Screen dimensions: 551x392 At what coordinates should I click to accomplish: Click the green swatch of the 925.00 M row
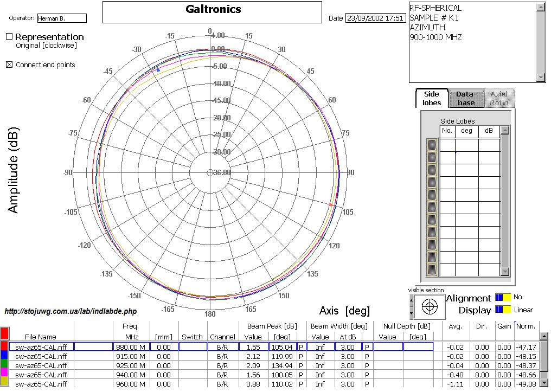[4, 364]
